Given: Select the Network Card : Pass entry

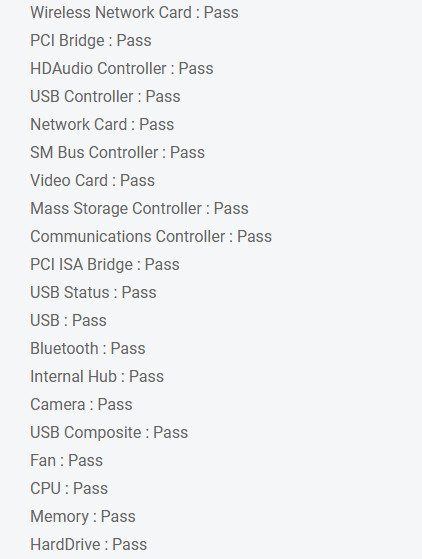Looking at the screenshot, I should pyautogui.click(x=102, y=124).
